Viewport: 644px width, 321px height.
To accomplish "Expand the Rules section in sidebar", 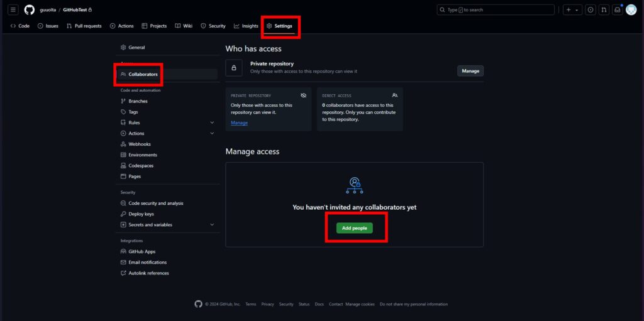I will click(212, 122).
